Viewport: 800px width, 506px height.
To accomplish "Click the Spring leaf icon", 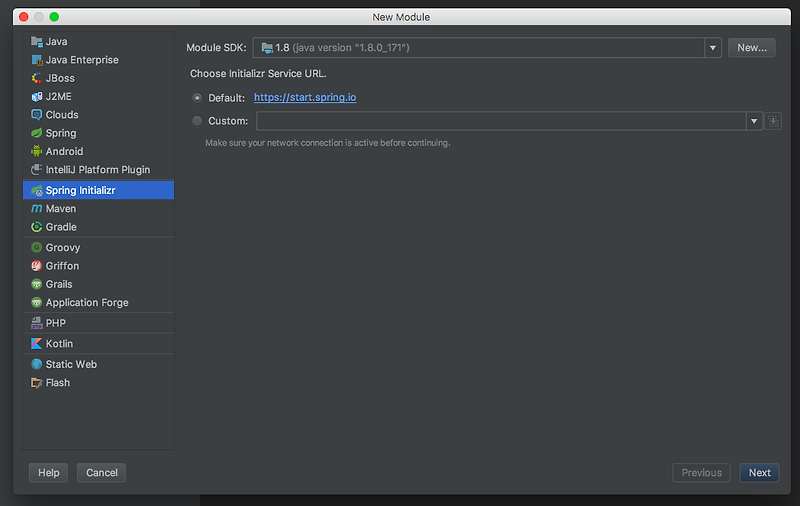I will 37,133.
